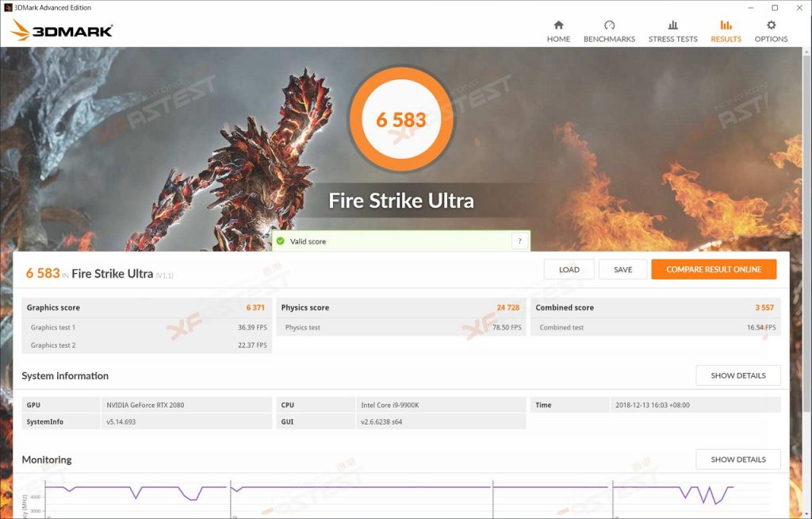
Task: Click the 3DMark logo in the header
Action: (62, 30)
